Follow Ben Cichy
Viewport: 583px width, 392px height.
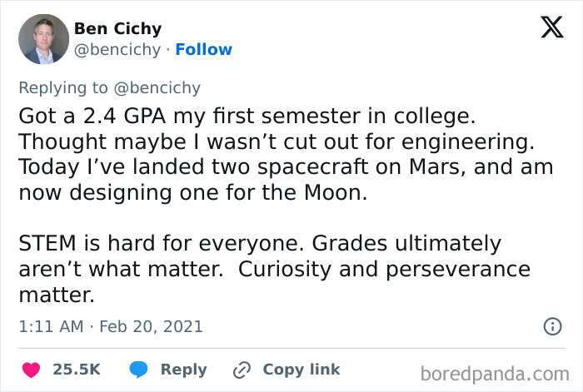203,49
